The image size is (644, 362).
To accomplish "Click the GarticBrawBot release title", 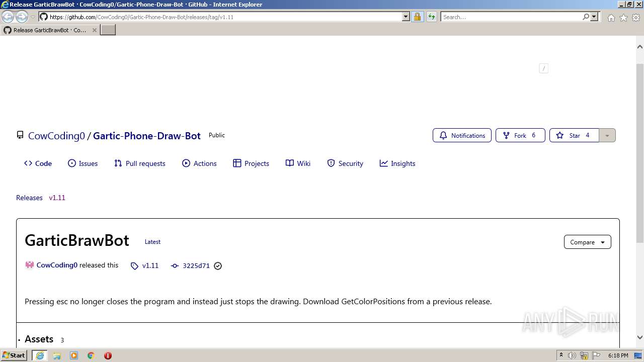I will [x=77, y=240].
